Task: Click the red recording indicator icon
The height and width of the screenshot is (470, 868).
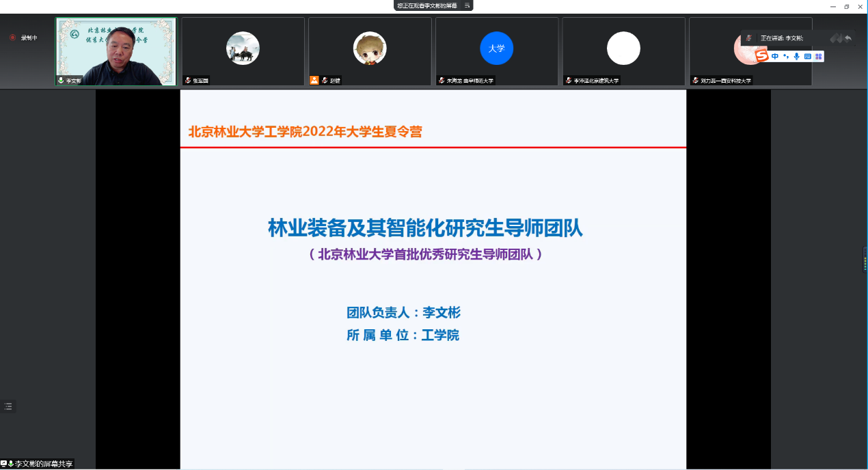Action: pyautogui.click(x=12, y=38)
